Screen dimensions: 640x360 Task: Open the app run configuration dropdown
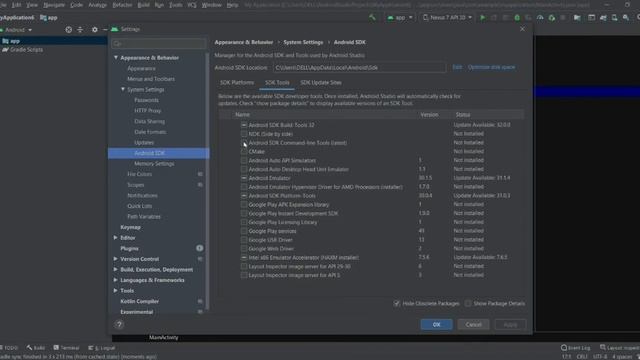(x=400, y=18)
